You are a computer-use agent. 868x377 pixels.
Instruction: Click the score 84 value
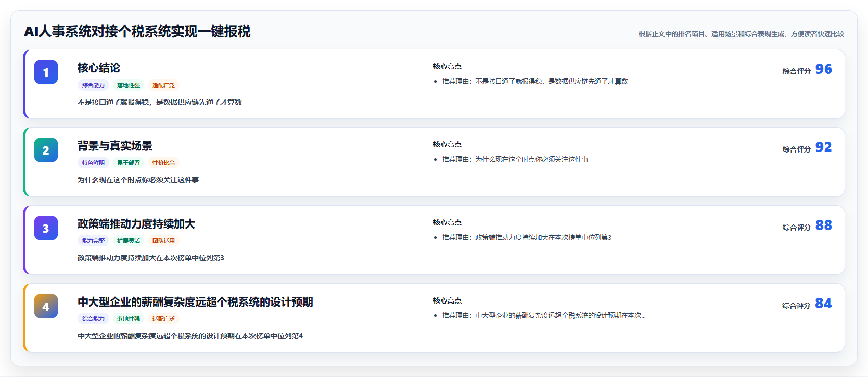pyautogui.click(x=824, y=303)
